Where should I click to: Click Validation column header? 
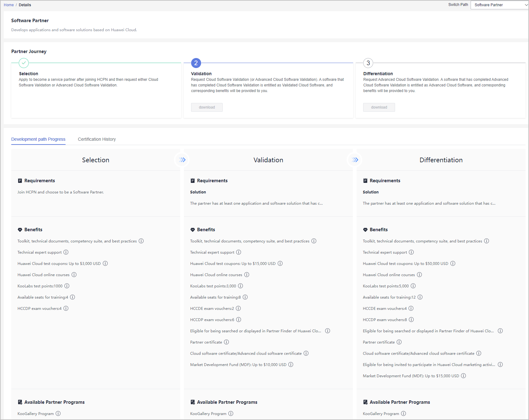pos(268,160)
